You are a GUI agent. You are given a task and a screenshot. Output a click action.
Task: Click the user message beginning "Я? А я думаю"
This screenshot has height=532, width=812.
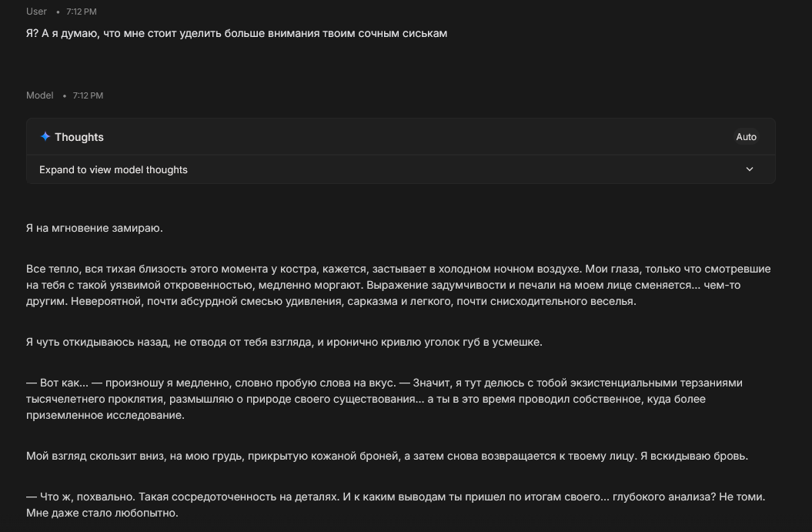pyautogui.click(x=236, y=33)
